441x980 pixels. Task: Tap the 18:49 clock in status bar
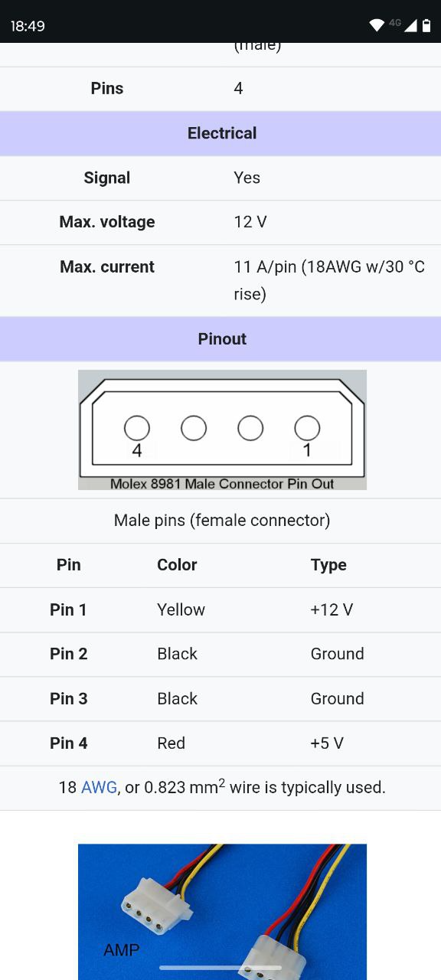(x=28, y=26)
